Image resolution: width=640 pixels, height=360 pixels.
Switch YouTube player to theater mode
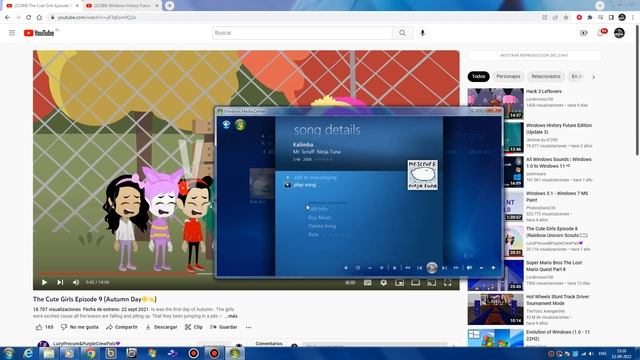[416, 282]
